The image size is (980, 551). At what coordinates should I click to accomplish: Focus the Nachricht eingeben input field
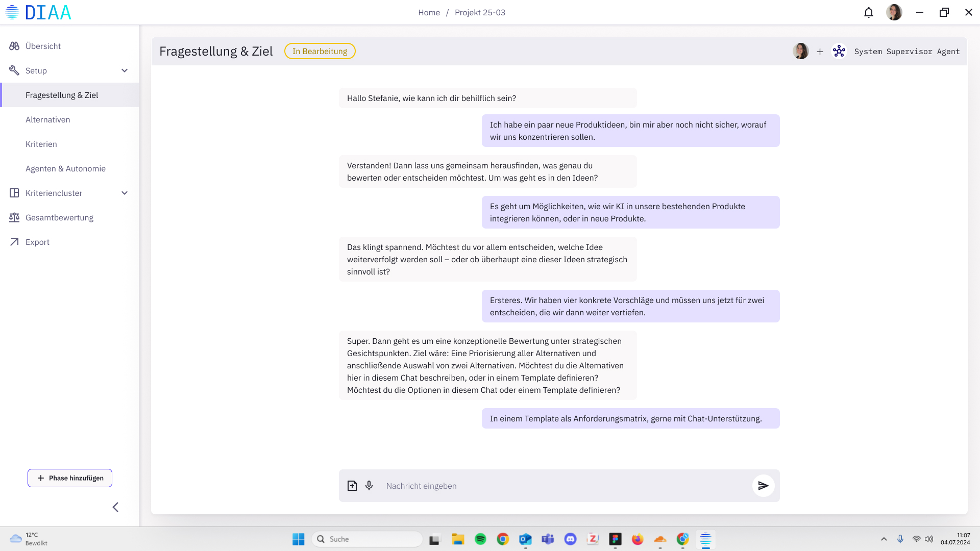[x=561, y=486]
